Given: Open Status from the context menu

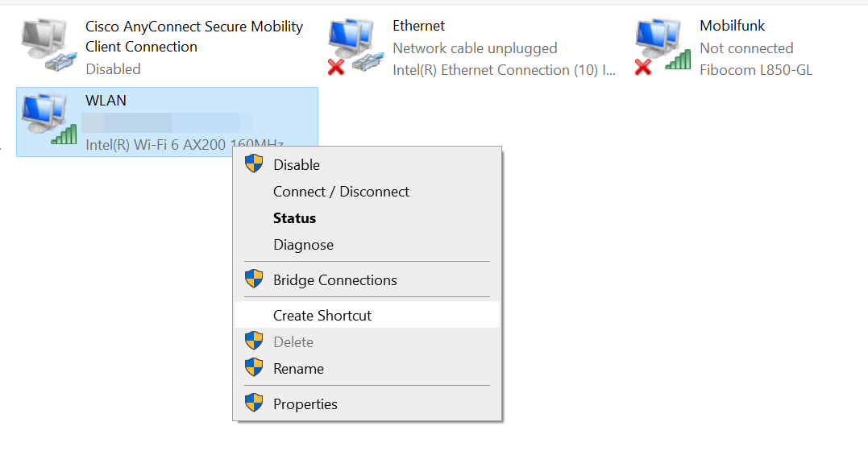Looking at the screenshot, I should point(294,218).
